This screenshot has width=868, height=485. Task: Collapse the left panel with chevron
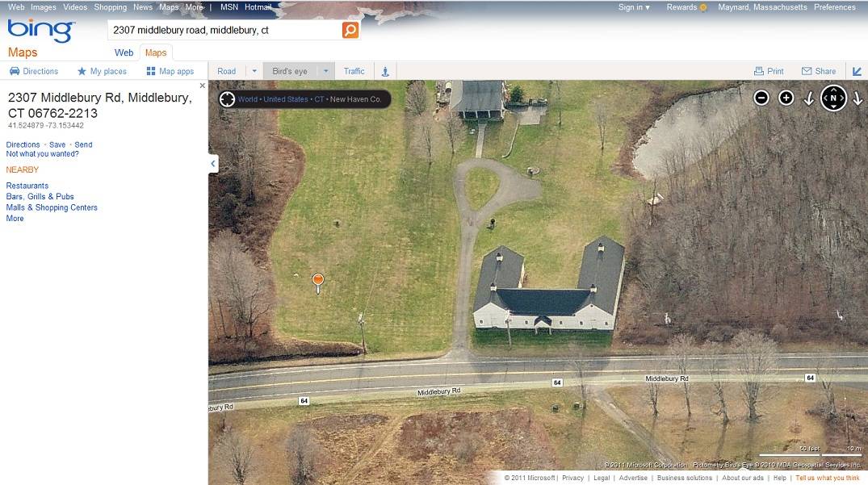[213, 164]
